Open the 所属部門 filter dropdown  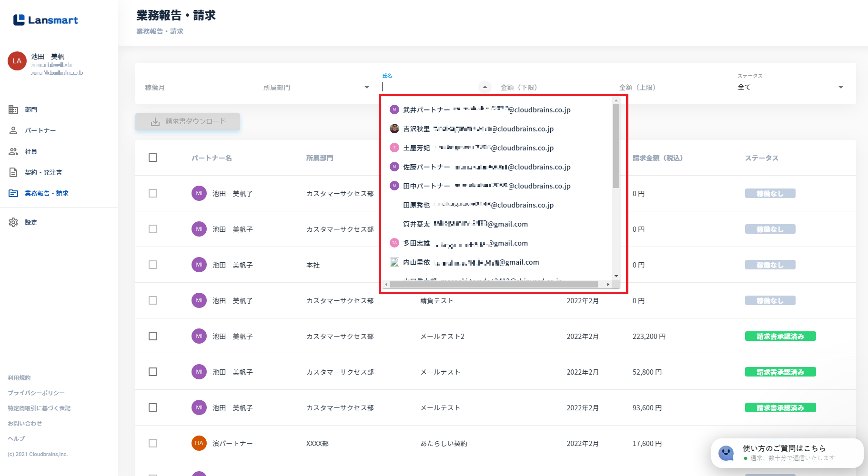click(x=317, y=87)
